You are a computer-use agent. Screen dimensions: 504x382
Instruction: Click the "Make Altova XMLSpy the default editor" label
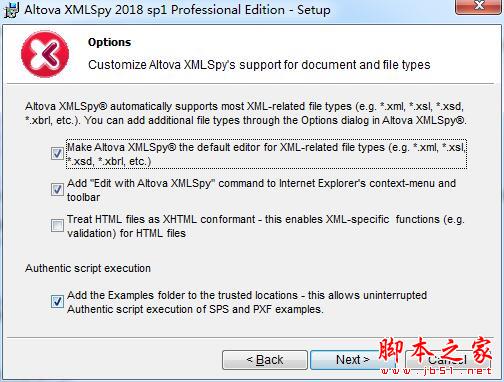[x=266, y=154]
